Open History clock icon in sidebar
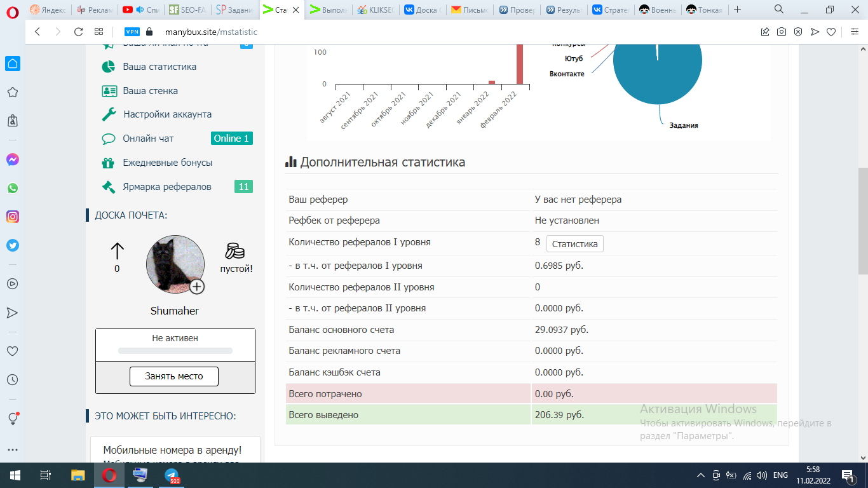 click(x=13, y=379)
